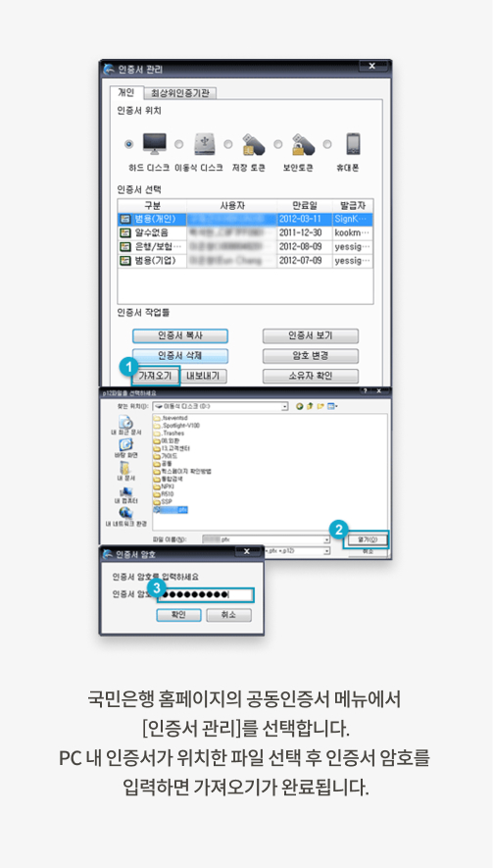Select the 범용(기업) certificate entry
The height and width of the screenshot is (868, 493).
246,260
